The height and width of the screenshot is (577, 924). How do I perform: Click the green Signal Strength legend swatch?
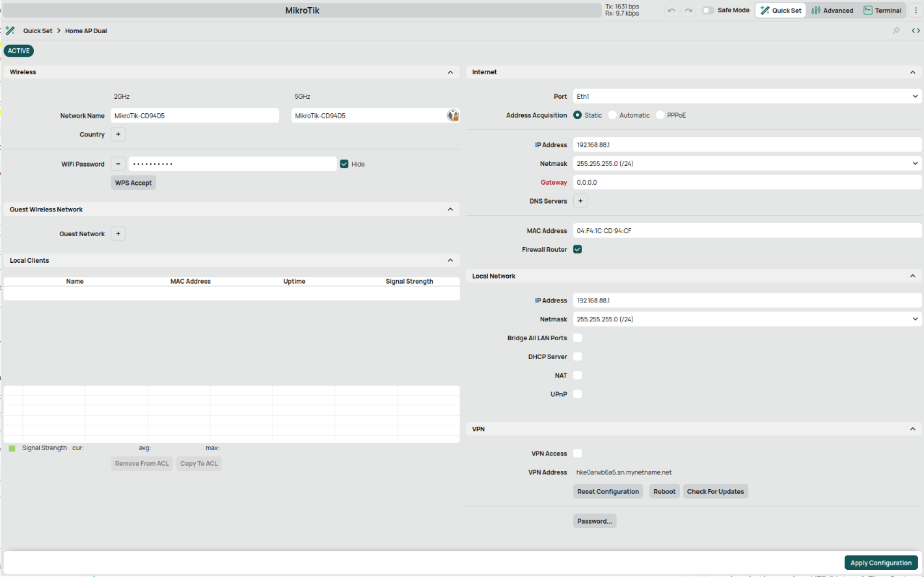[x=12, y=448]
